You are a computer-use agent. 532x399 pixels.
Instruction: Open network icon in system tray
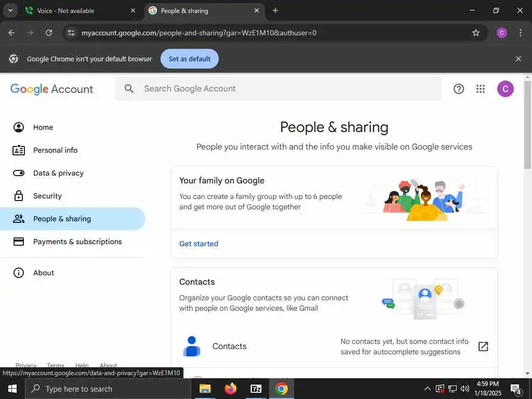tap(453, 389)
